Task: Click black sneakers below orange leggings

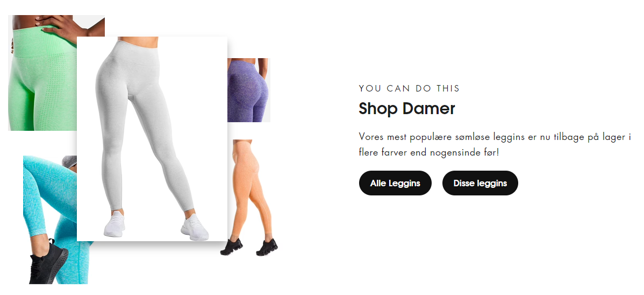Action: 249,247
